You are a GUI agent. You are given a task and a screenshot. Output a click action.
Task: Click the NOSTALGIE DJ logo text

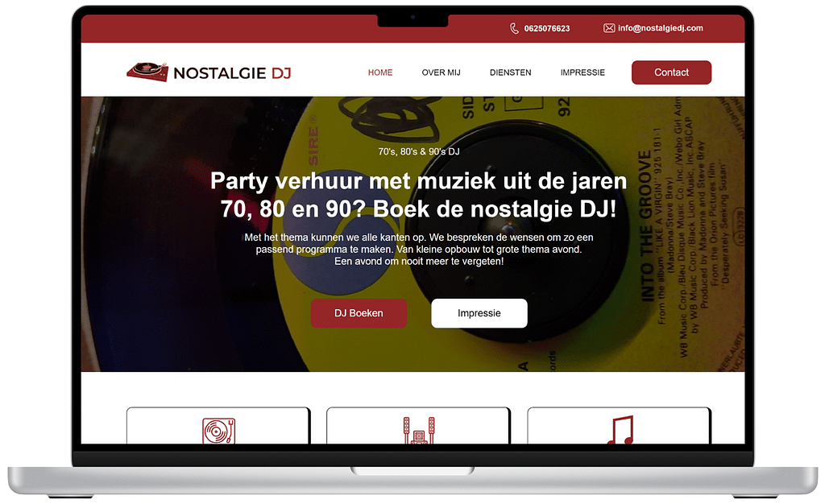point(232,73)
